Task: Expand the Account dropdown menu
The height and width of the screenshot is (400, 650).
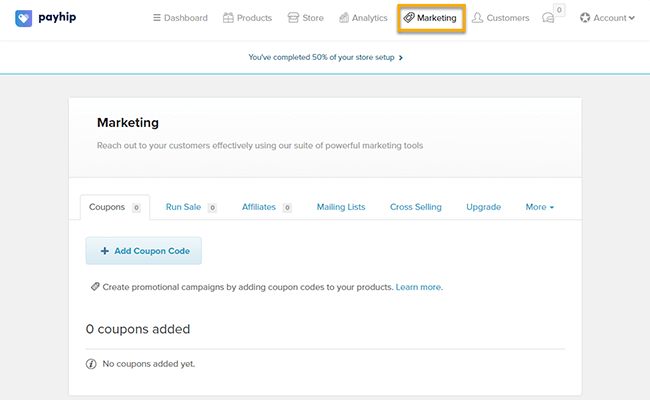Action: pos(607,18)
